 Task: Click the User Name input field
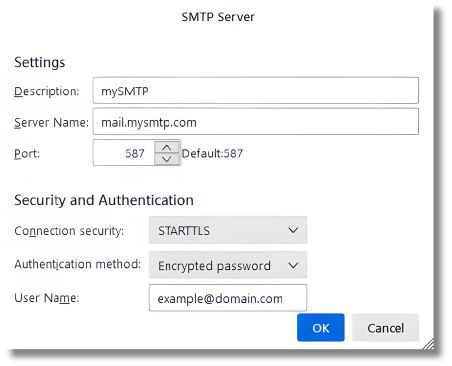point(228,298)
